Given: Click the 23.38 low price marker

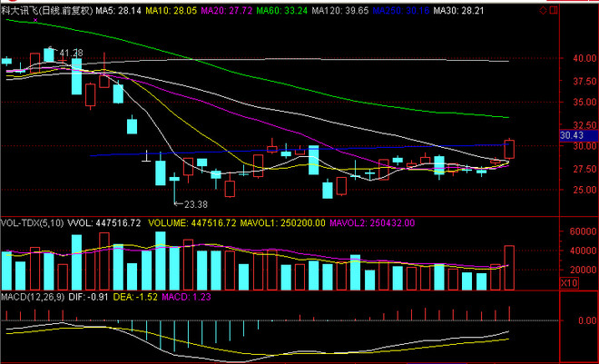Looking at the screenshot, I should (196, 205).
